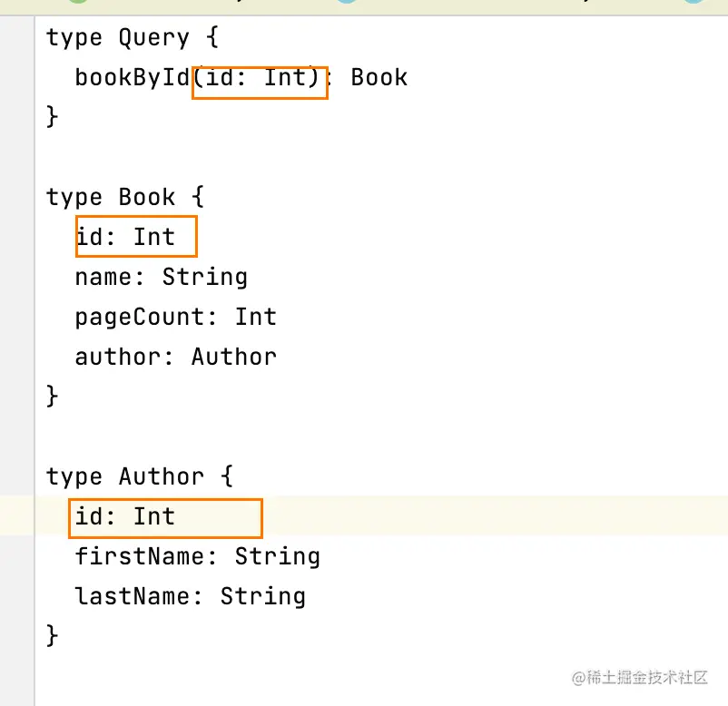This screenshot has width=728, height=706.
Task: Click the String type on the firstName line
Action: tap(278, 556)
